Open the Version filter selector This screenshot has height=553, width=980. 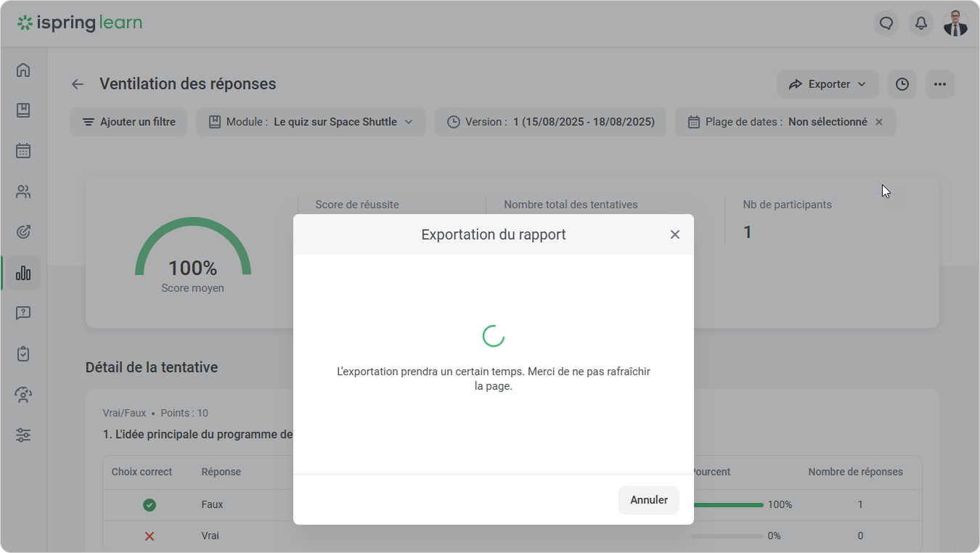550,122
